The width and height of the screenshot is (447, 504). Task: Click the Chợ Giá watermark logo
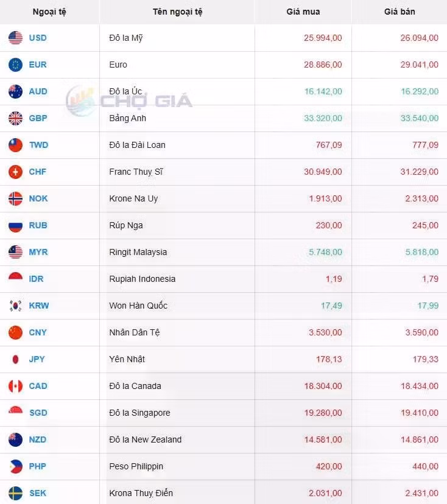[129, 101]
